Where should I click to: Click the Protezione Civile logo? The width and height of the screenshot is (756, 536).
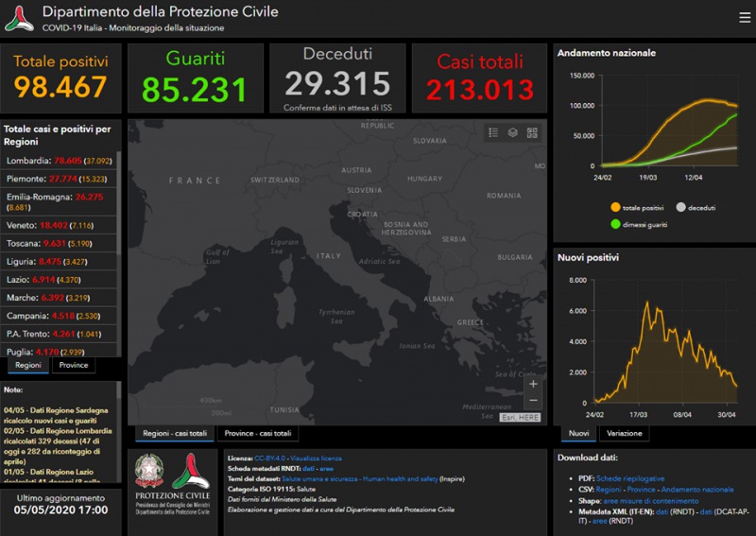tap(192, 470)
